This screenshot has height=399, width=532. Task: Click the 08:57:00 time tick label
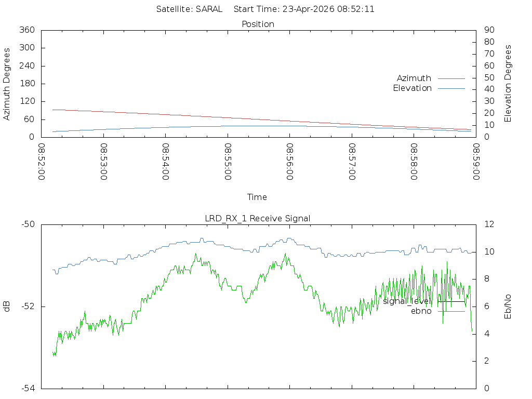[x=352, y=162]
